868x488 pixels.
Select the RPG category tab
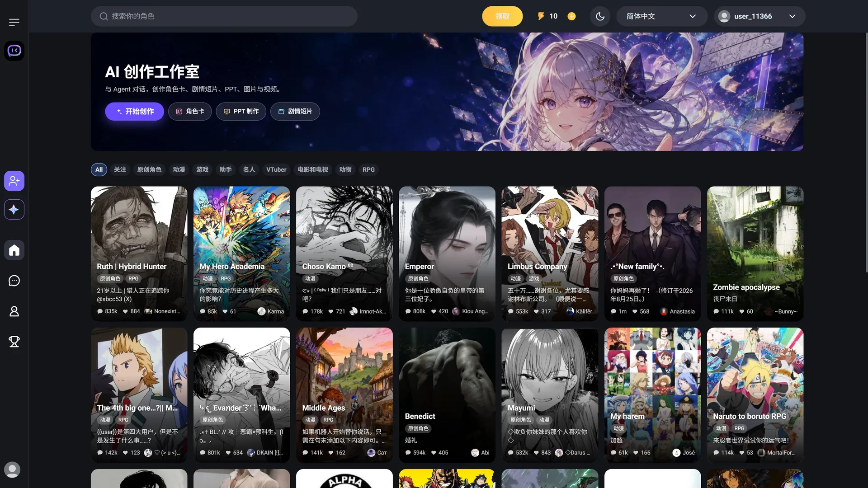(368, 169)
